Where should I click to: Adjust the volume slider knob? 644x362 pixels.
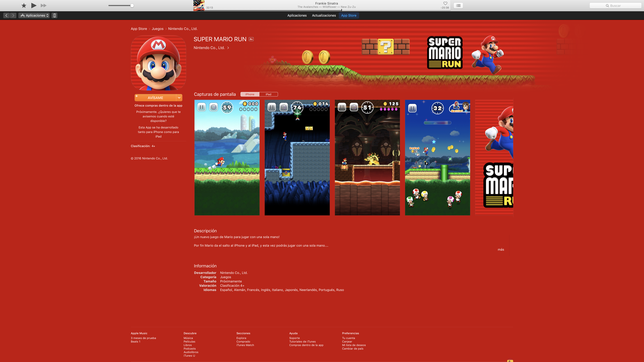[132, 6]
